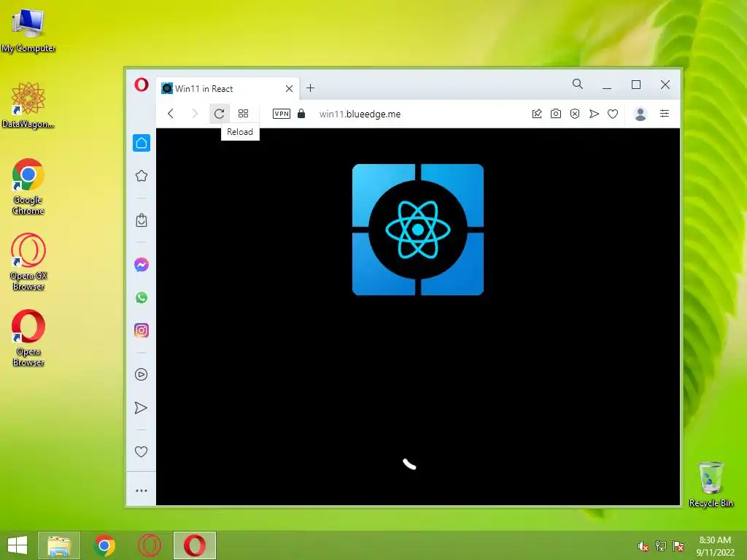Open the tab search magnifier
Viewport: 747px width, 560px height.
coord(578,85)
